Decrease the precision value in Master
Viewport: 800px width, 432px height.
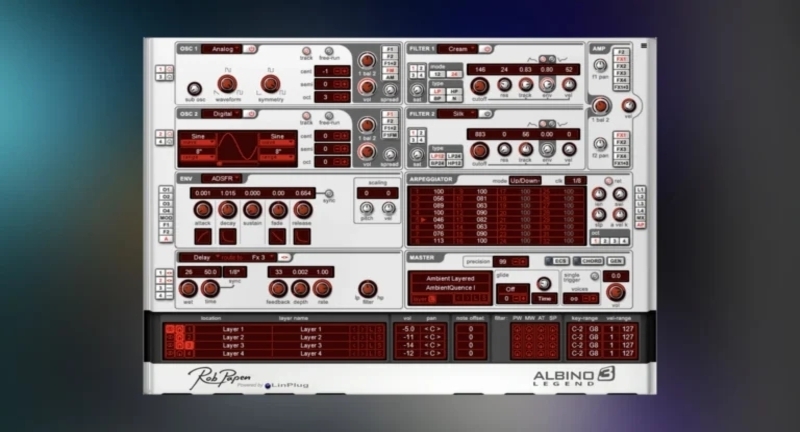(515, 262)
